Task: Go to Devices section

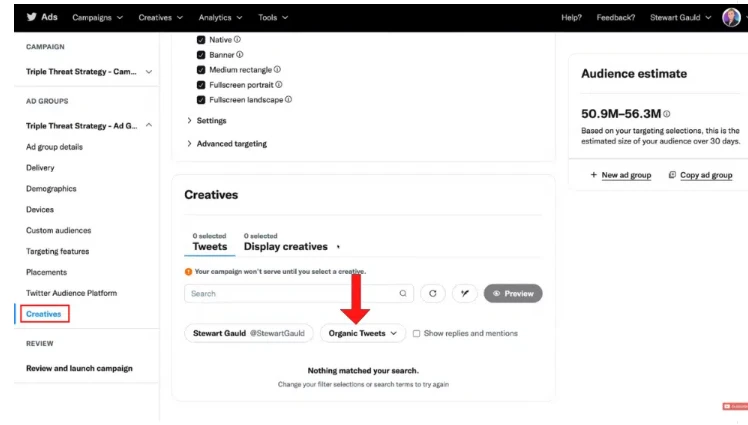Action: 40,210
